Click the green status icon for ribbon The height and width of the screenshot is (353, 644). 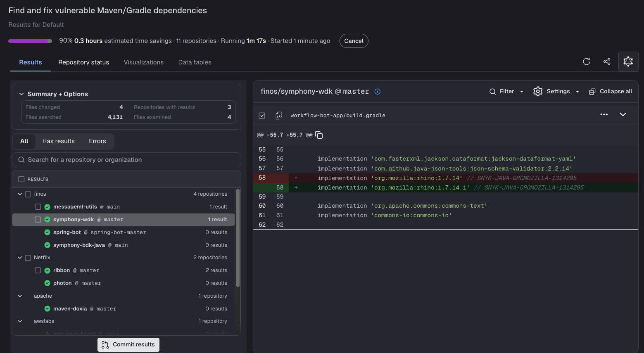(x=48, y=270)
